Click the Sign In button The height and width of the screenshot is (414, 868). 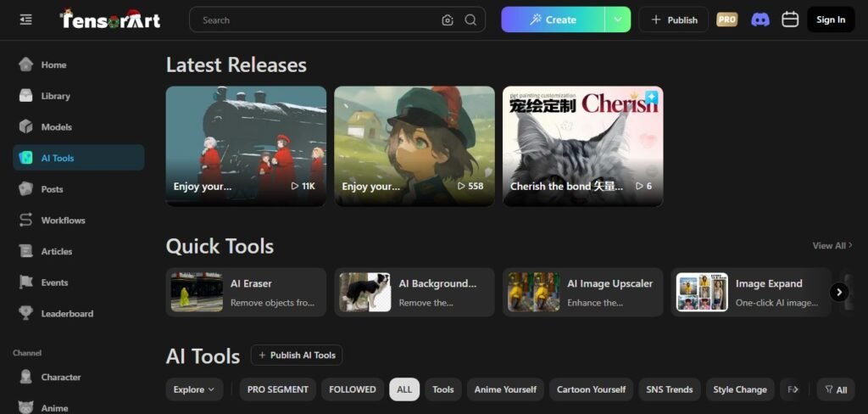point(830,20)
